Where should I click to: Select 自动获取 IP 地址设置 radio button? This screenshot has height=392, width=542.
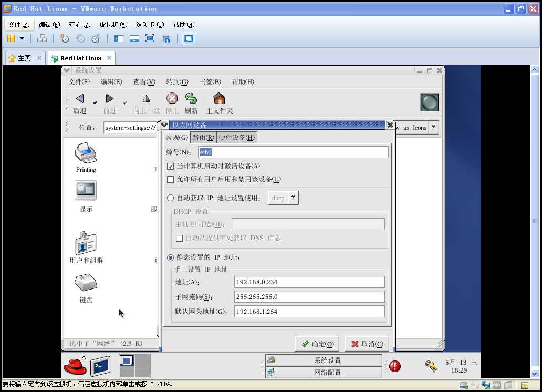pos(170,198)
